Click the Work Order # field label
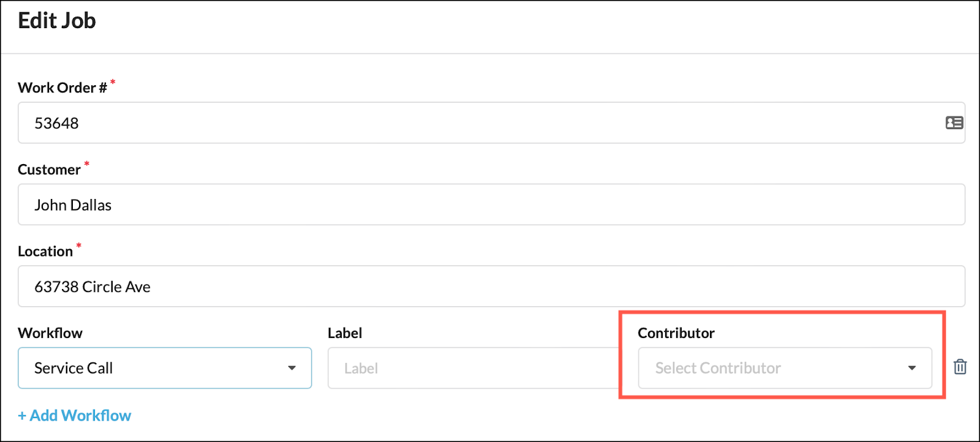 (62, 88)
